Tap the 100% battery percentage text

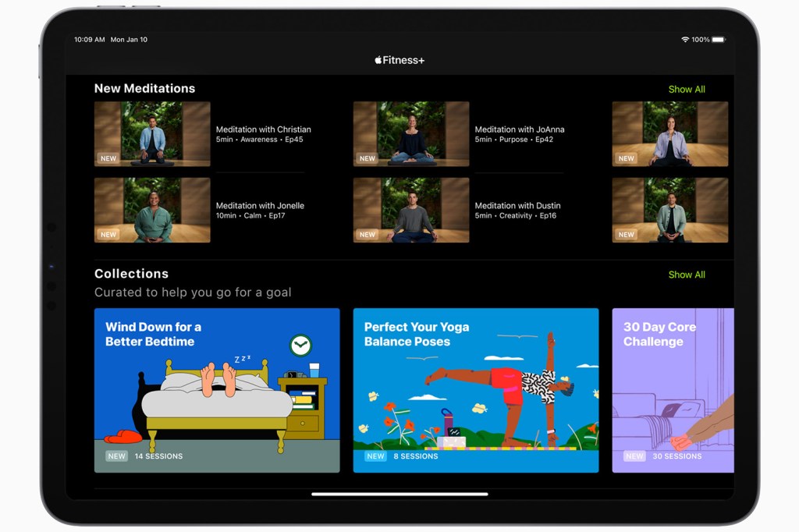701,40
